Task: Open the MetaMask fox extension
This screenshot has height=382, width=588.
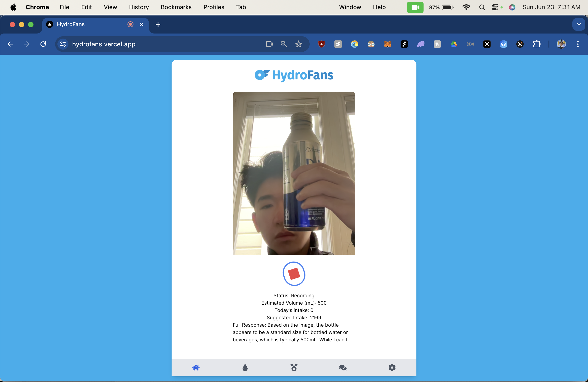Action: coord(387,44)
